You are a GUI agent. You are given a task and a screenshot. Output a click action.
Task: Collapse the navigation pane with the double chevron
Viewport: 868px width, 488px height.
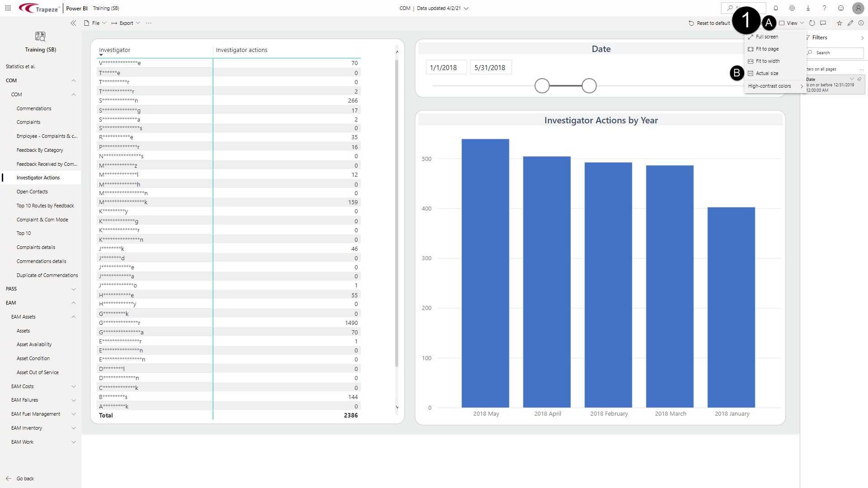[73, 23]
